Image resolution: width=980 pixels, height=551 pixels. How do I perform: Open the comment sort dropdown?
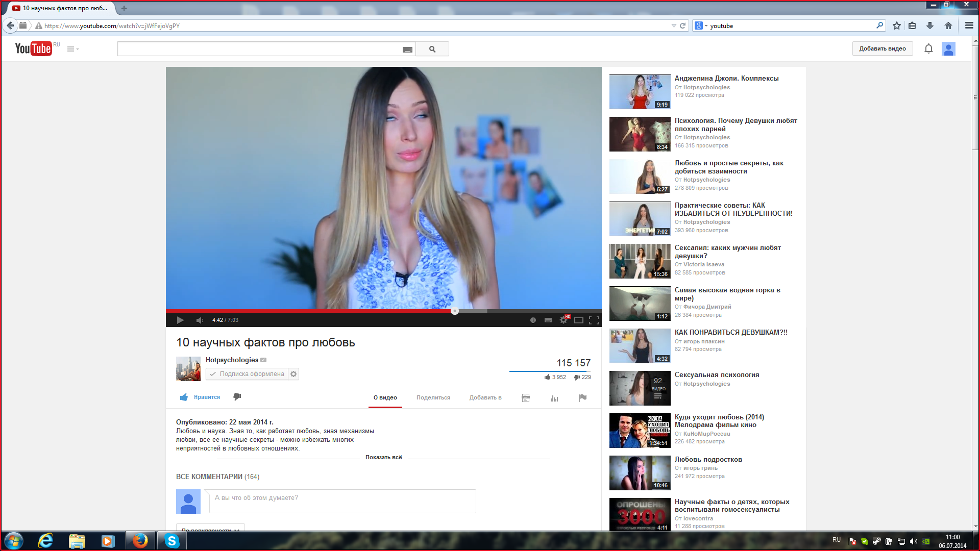point(210,528)
